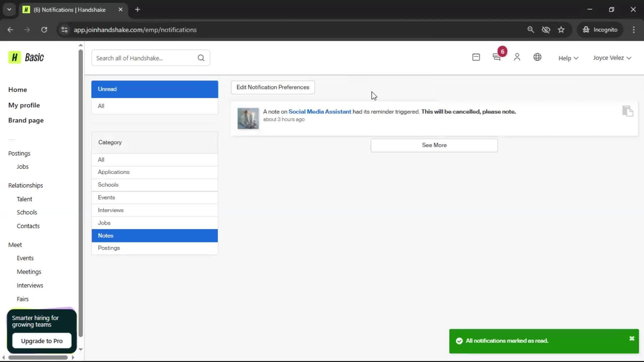Image resolution: width=644 pixels, height=362 pixels.
Task: Open Contacts in the sidebar
Action: pos(28,226)
